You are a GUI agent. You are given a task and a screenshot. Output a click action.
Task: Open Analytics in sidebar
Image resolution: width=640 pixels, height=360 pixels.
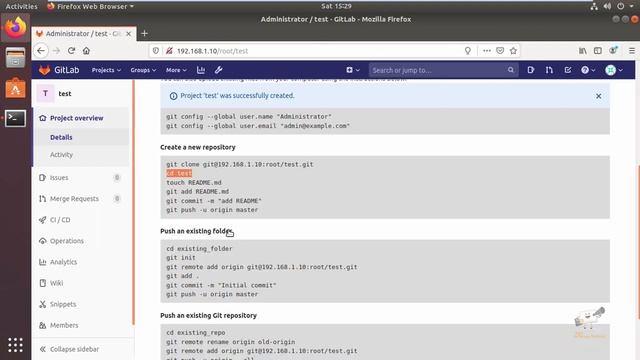coord(63,262)
